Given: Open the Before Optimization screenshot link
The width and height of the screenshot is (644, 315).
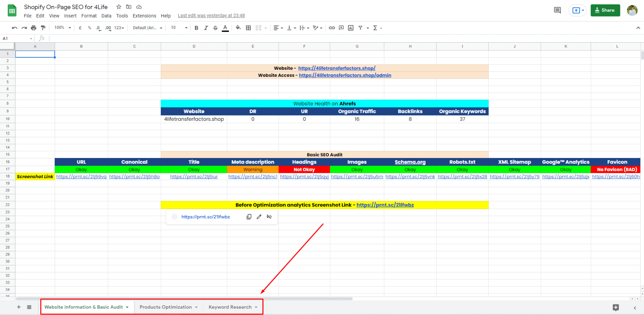Looking at the screenshot, I should click(x=385, y=205).
